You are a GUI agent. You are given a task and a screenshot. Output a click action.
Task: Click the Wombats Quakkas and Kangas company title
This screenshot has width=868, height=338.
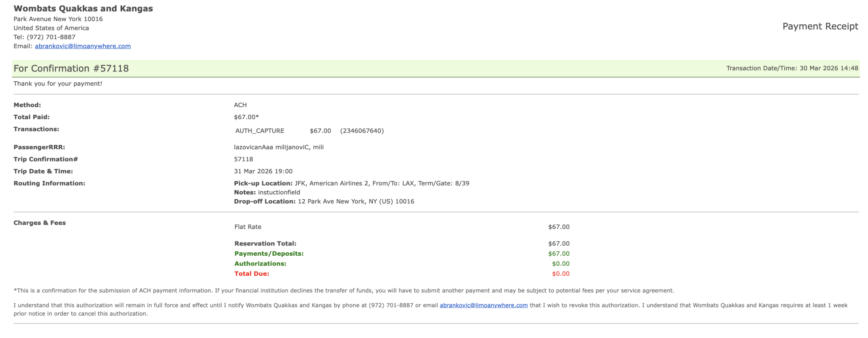(x=83, y=8)
